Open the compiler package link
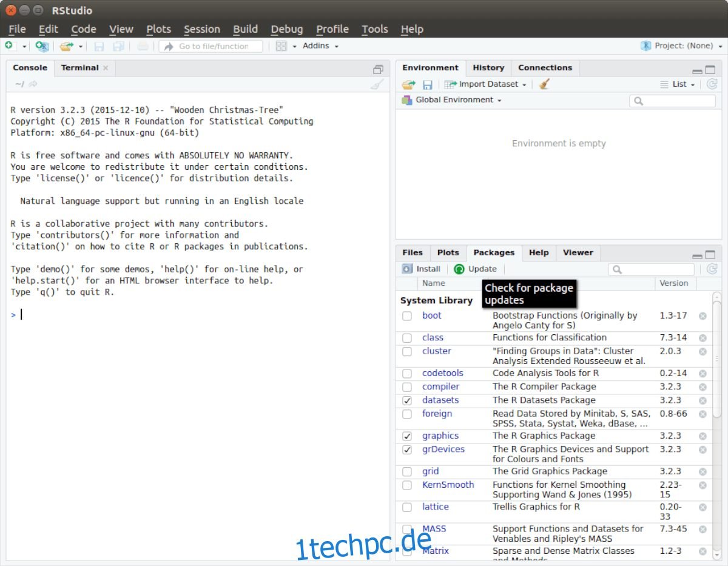The width and height of the screenshot is (728, 566). point(441,387)
